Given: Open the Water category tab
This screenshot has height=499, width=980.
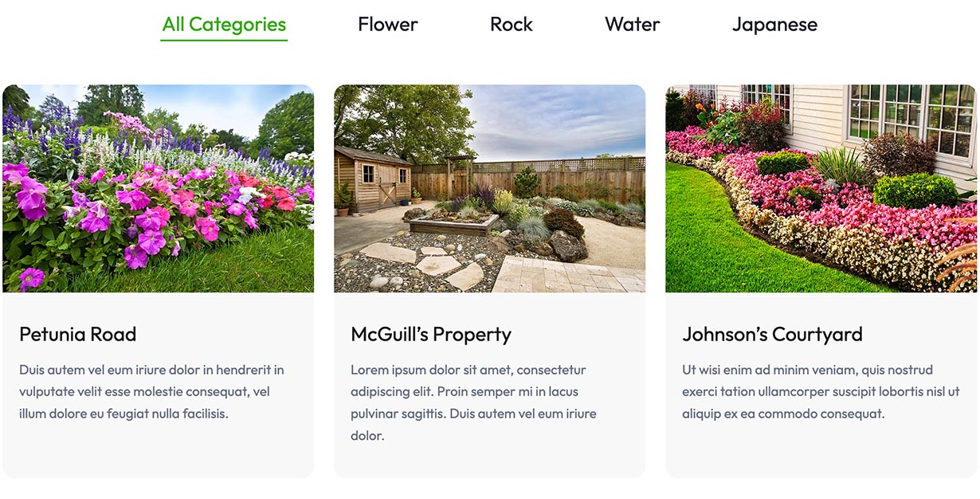Looking at the screenshot, I should coord(633,25).
